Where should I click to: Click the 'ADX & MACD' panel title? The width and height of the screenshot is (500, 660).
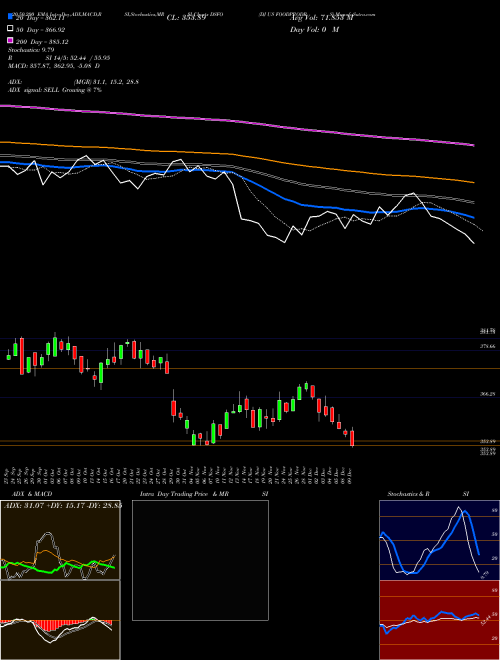pos(32,494)
